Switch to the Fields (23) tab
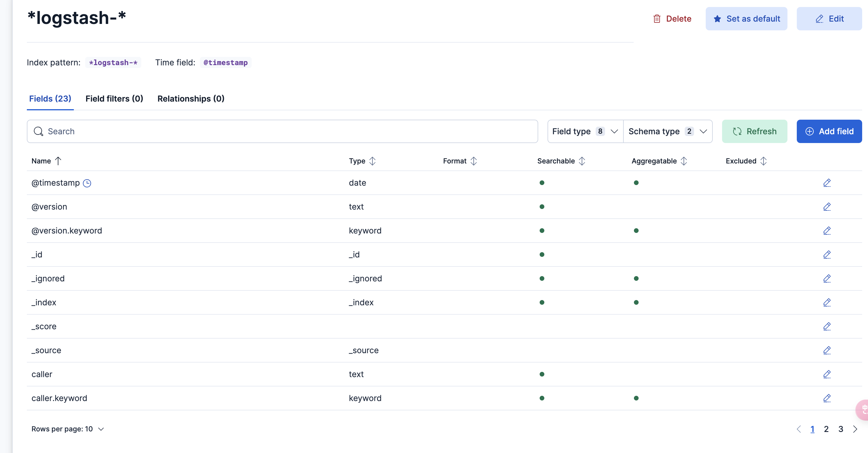Image resolution: width=868 pixels, height=453 pixels. tap(50, 98)
